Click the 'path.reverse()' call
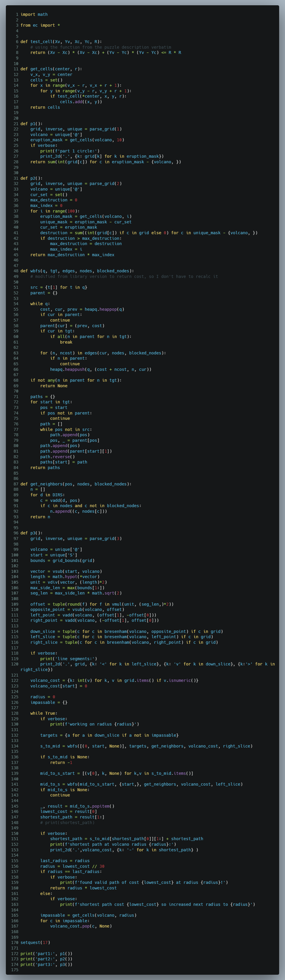Viewport: 285px width, 980px height. 57,457
